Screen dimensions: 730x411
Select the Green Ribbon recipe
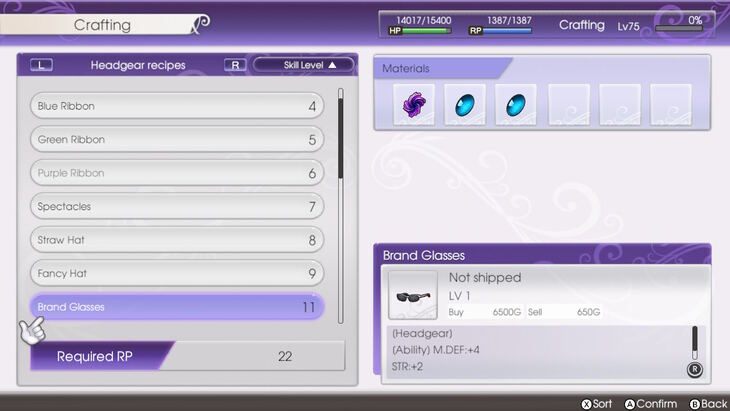(176, 140)
